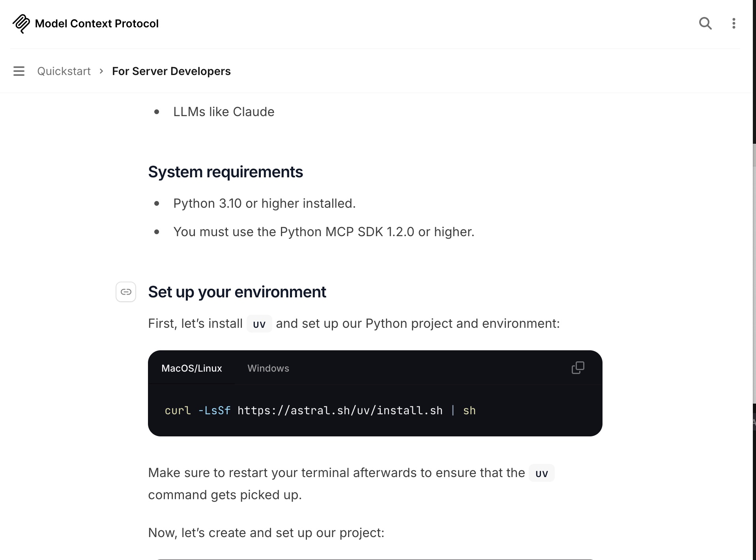
Task: Click the Python 3.10 requirement bullet
Action: 264,203
